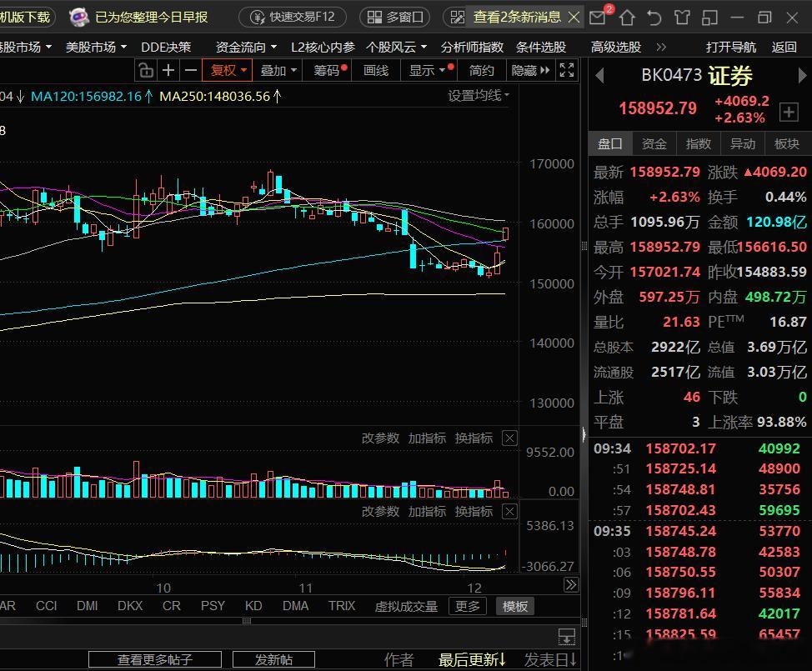Toggle 简约 simple mode
Viewport: 812px width, 671px height.
click(x=481, y=70)
